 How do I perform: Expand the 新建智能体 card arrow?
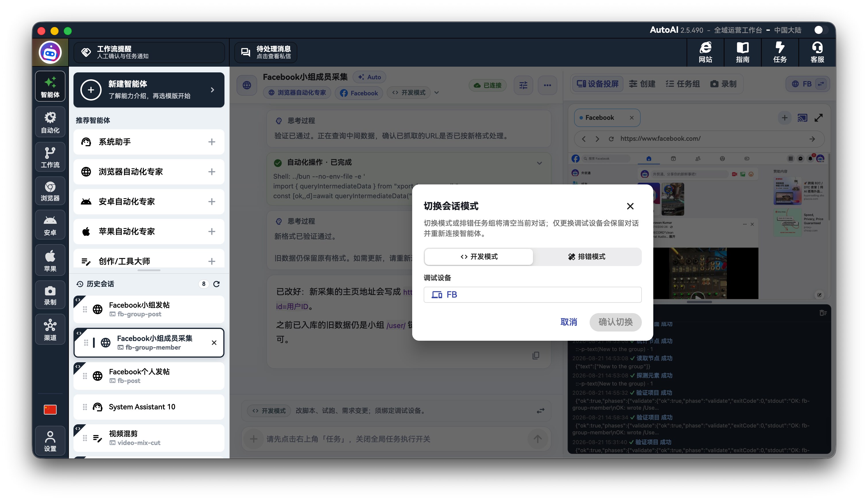coord(212,90)
